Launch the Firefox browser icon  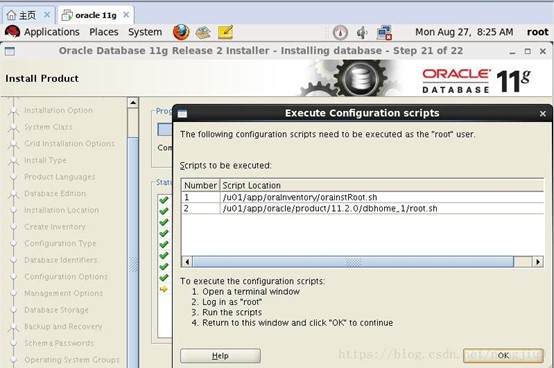(181, 32)
